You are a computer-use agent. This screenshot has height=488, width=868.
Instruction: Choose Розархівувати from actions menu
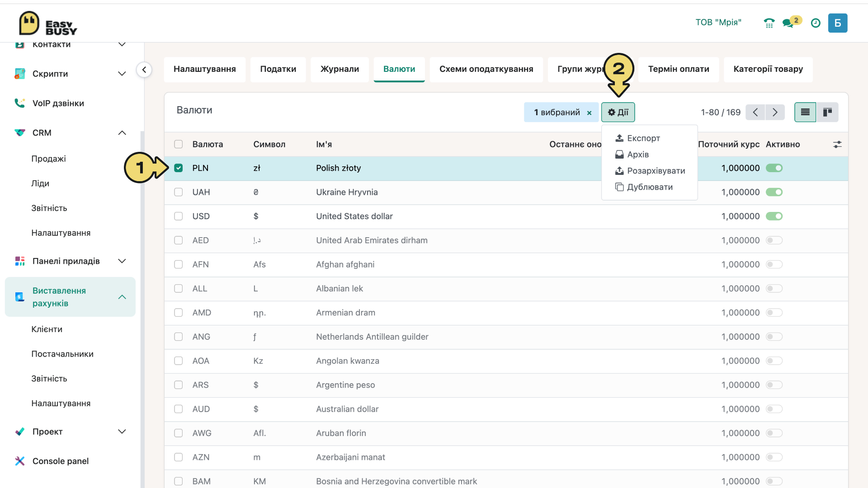(x=650, y=171)
